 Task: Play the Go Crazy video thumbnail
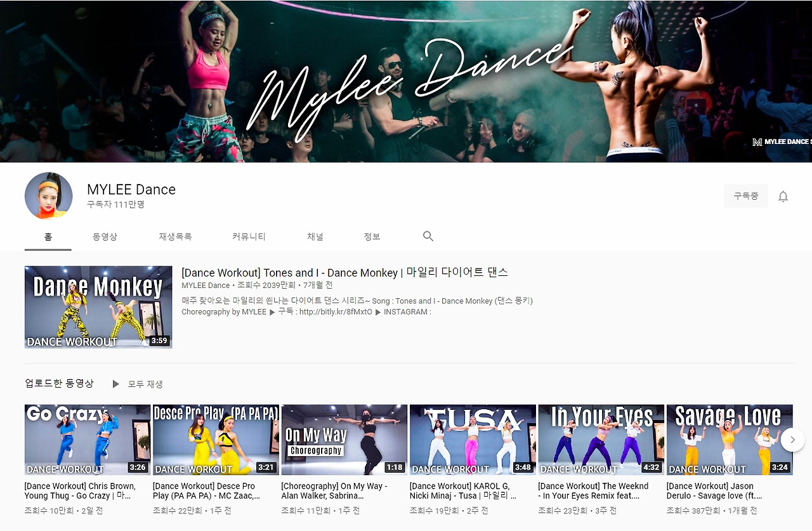(88, 440)
